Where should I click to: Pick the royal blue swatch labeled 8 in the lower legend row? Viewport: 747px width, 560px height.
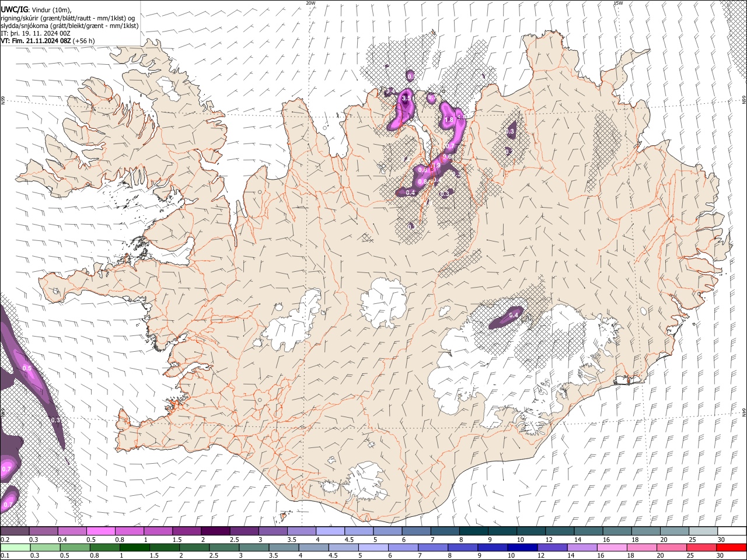coord(462,547)
